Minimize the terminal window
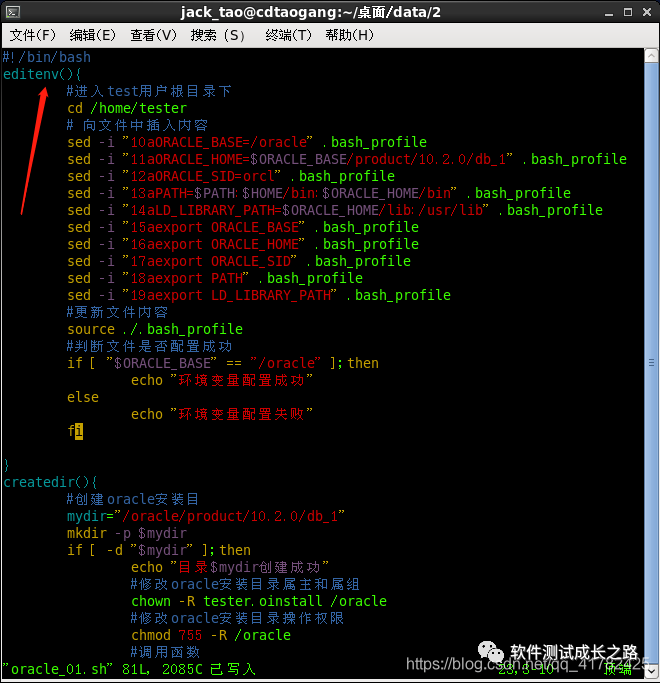The width and height of the screenshot is (660, 683). tap(609, 13)
